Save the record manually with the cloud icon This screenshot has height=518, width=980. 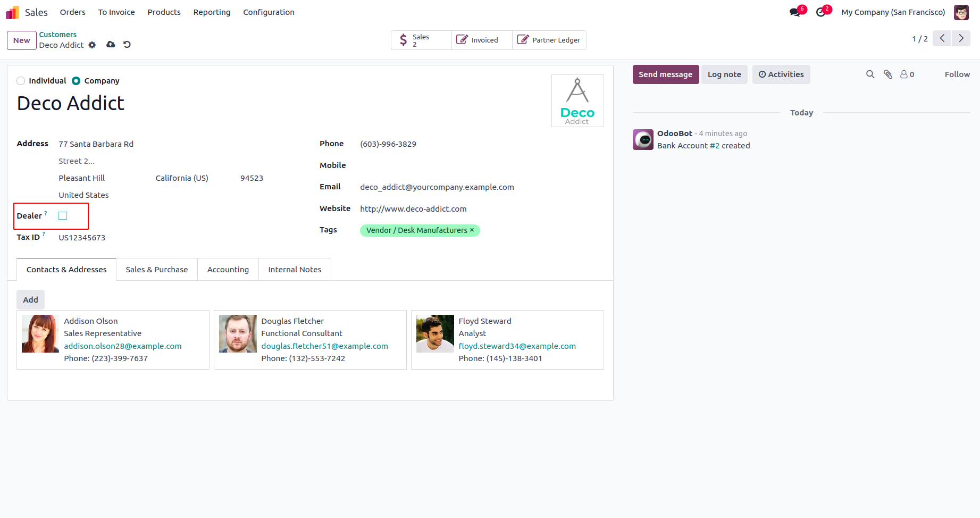[x=111, y=45]
